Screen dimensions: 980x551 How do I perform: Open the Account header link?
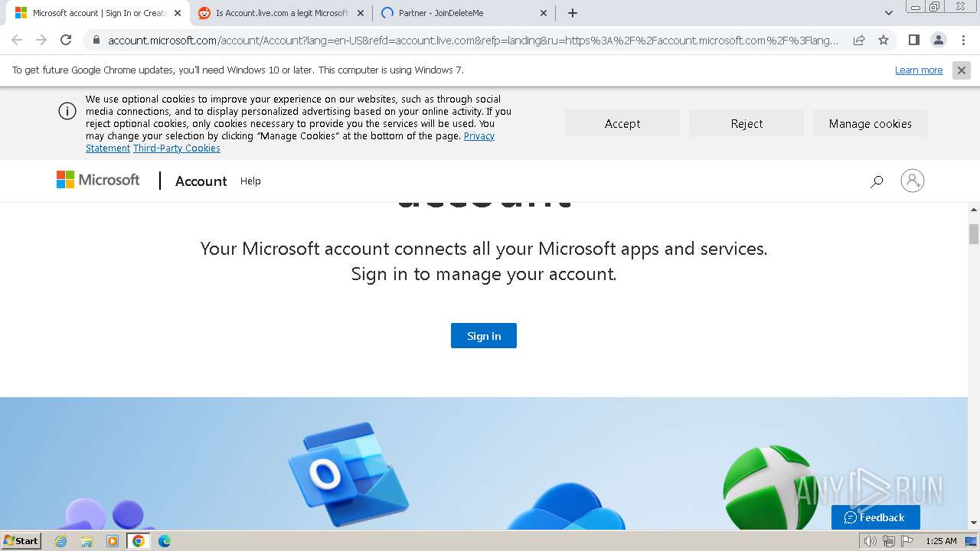pyautogui.click(x=201, y=181)
